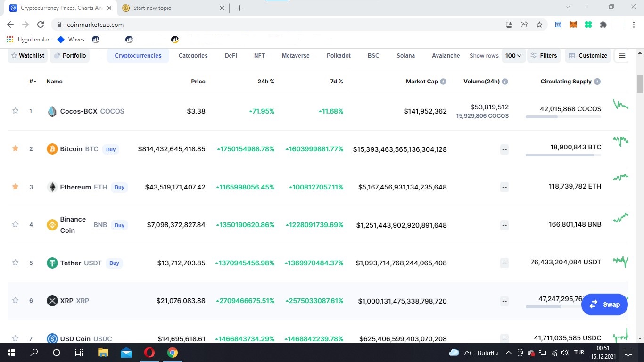Screen dimensions: 644x362
Task: Click the coinmarketcap.com address bar
Action: pyautogui.click(x=278, y=25)
